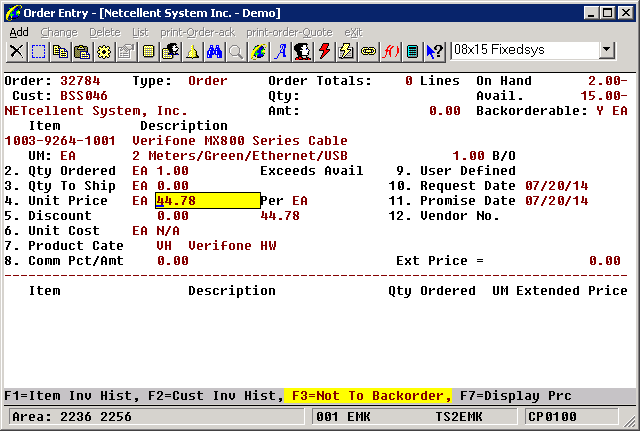Click the chain link icon

click(x=368, y=51)
